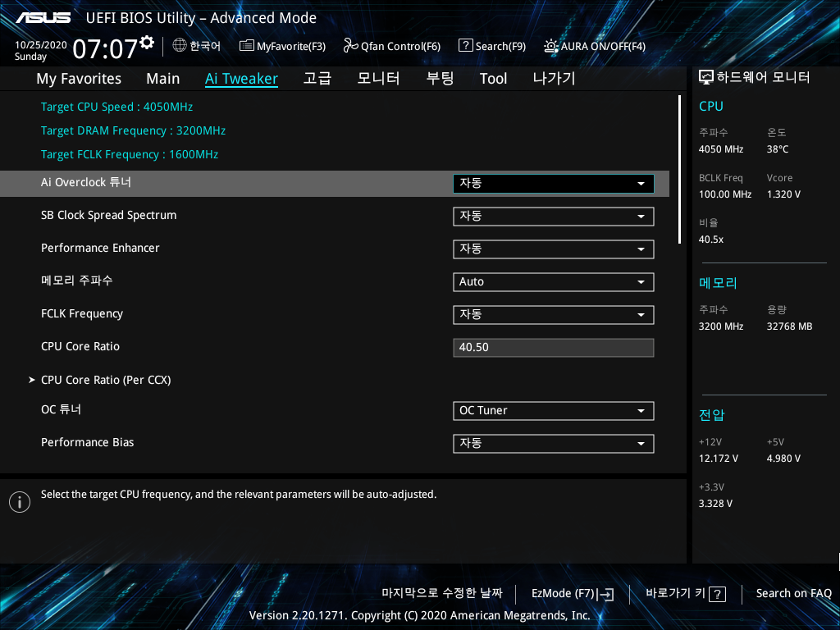Click 전압 heading in hardware monitor
The height and width of the screenshot is (630, 840).
pos(712,414)
